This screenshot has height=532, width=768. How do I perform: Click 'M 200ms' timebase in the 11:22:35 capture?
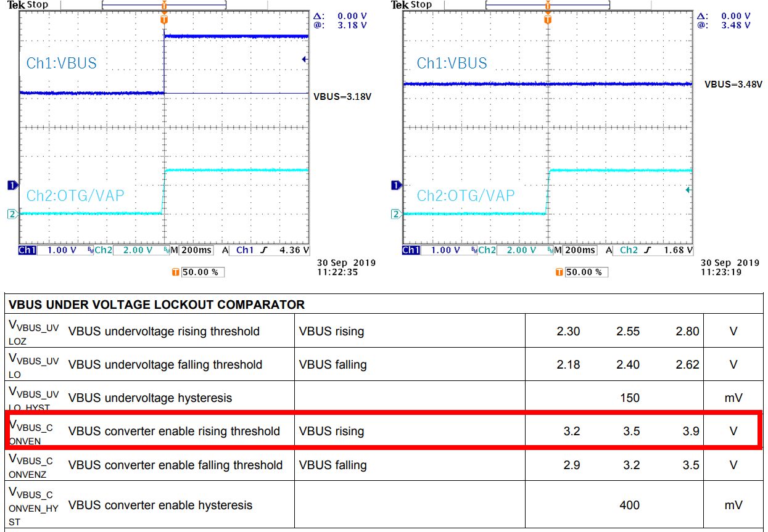coord(192,250)
